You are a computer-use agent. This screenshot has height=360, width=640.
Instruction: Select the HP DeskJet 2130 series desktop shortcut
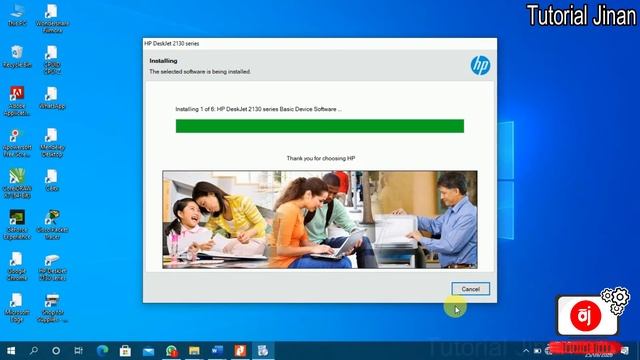[x=52, y=268]
